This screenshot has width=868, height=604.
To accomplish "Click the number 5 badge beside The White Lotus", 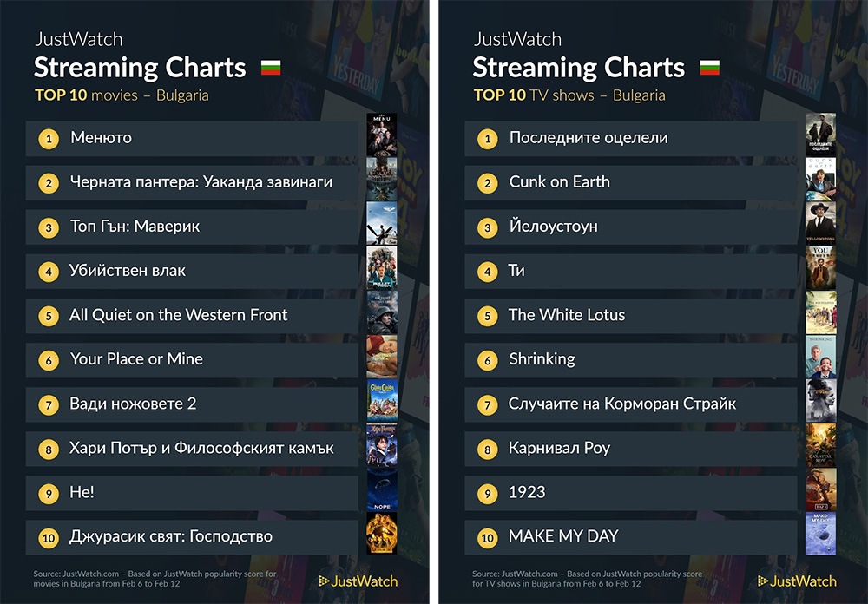I will pyautogui.click(x=488, y=316).
